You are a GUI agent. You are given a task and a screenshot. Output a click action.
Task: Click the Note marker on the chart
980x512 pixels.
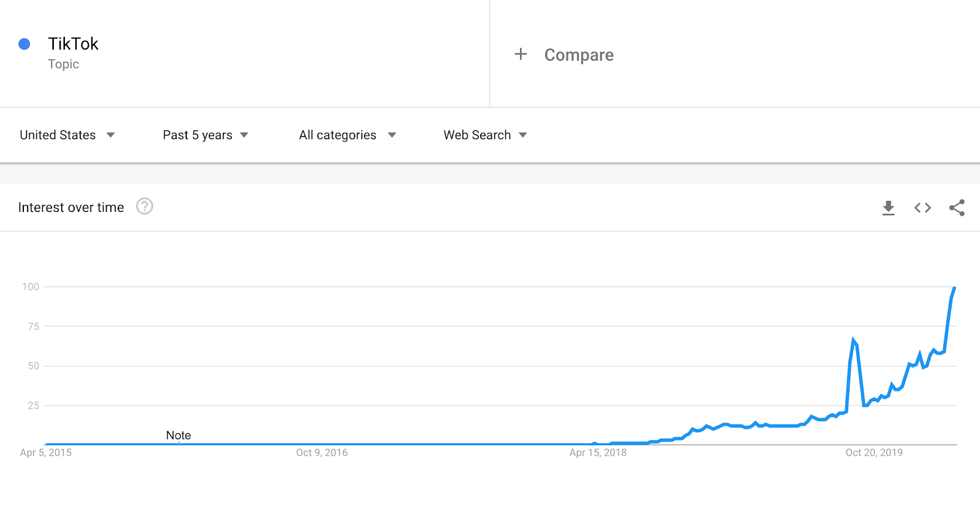pos(178,435)
